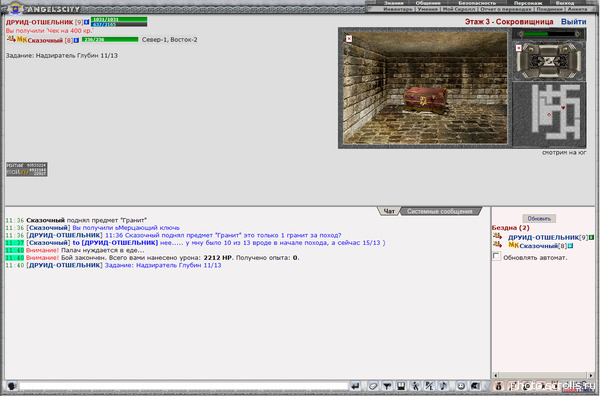
Task: Click the funnel filter icon in chat toolbar
Action: click(387, 386)
